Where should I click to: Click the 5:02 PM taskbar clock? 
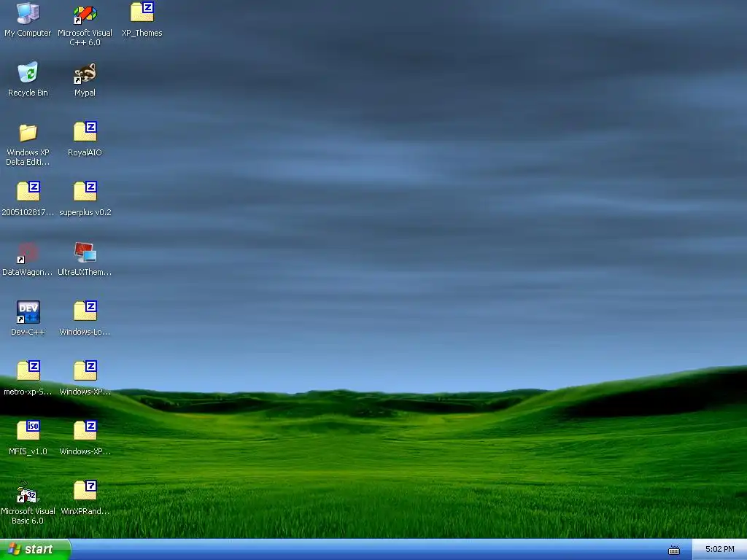719,550
